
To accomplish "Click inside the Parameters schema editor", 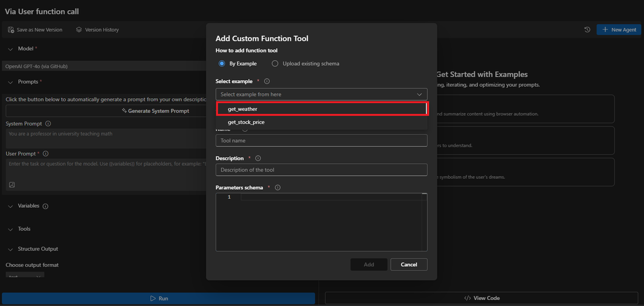I will click(322, 222).
